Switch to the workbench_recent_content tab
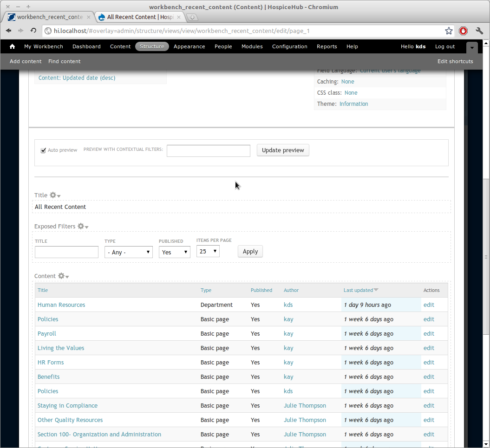Screen dimensions: 490x448 pos(50,17)
